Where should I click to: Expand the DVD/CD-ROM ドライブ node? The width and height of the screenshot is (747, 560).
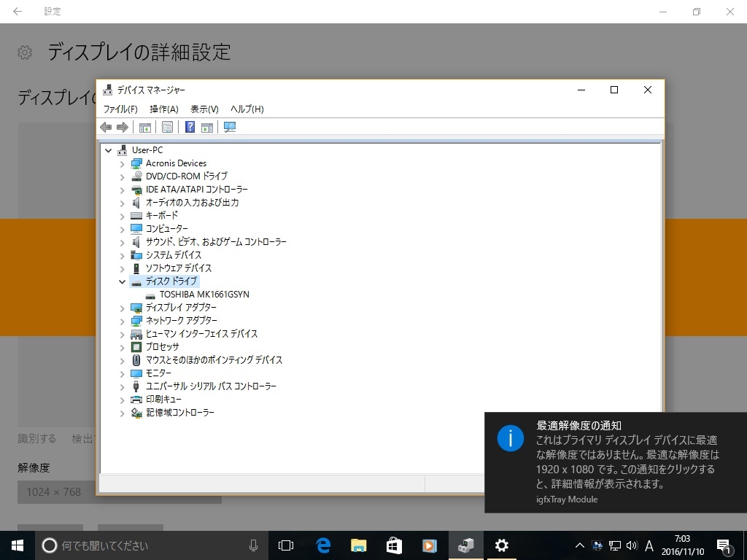[x=123, y=177]
